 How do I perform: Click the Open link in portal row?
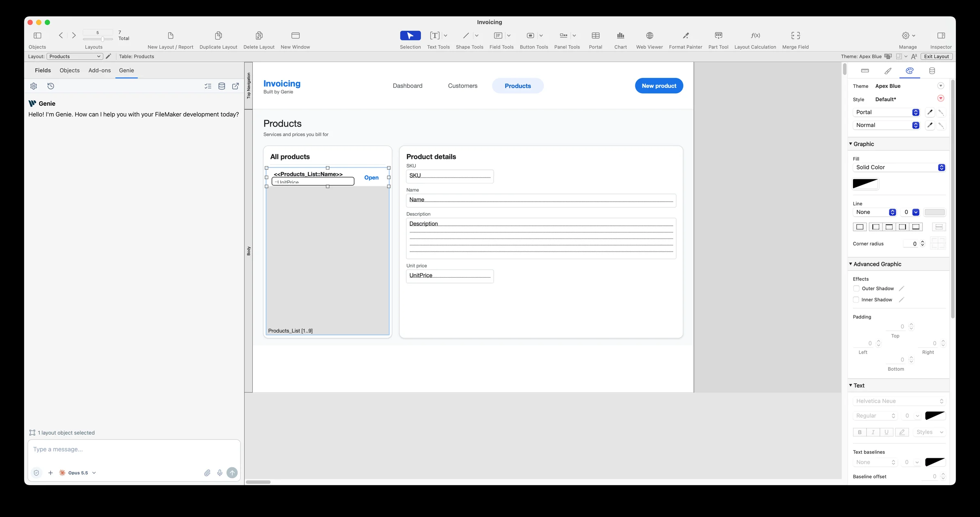click(371, 178)
